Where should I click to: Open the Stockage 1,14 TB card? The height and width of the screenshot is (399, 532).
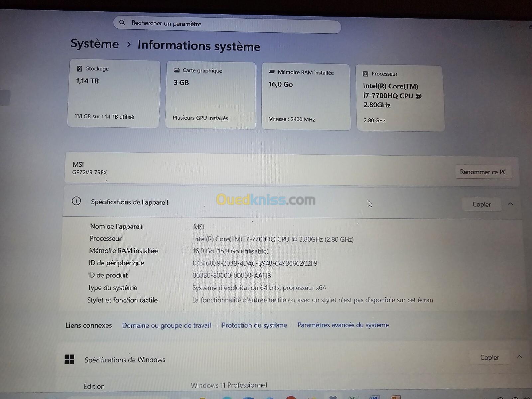tap(114, 94)
